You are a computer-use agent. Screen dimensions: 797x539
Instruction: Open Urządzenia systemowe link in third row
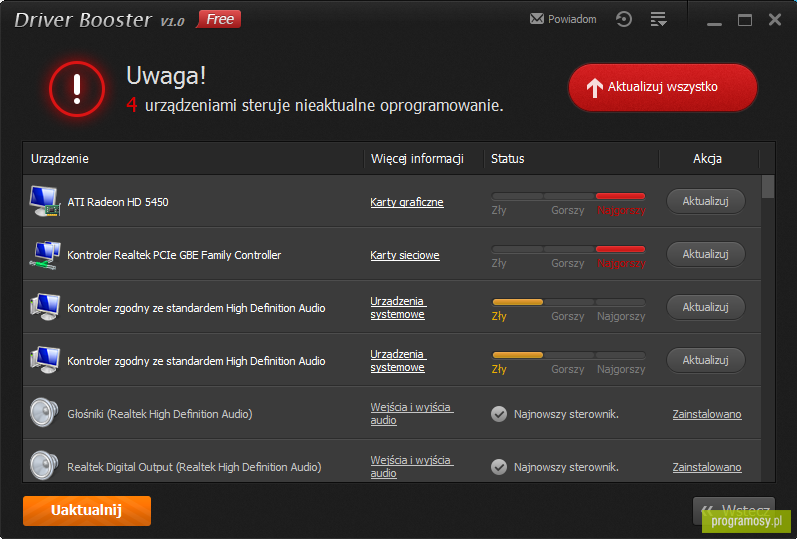[398, 308]
